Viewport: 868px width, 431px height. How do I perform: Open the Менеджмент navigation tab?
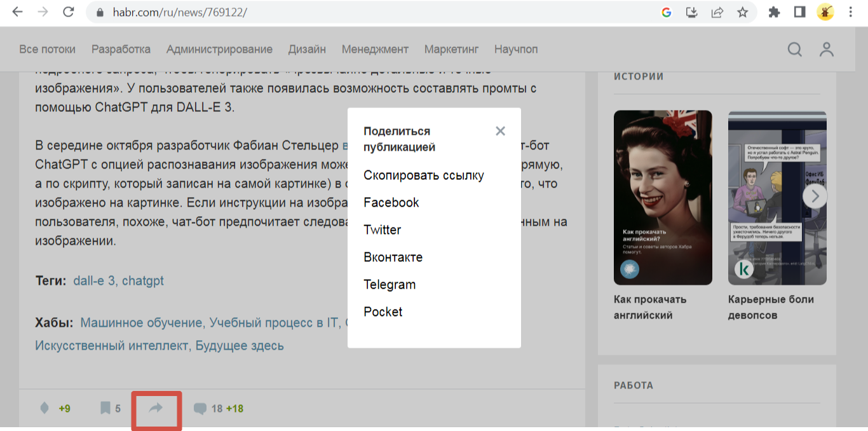376,49
